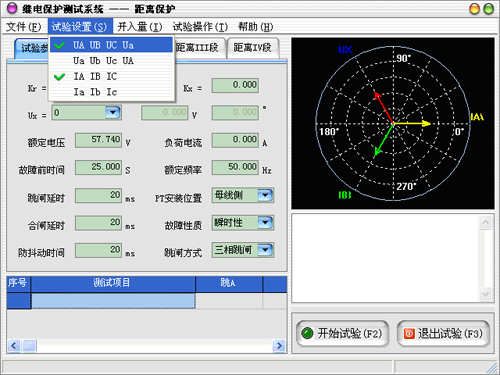Click the 序号 column header

(18, 284)
